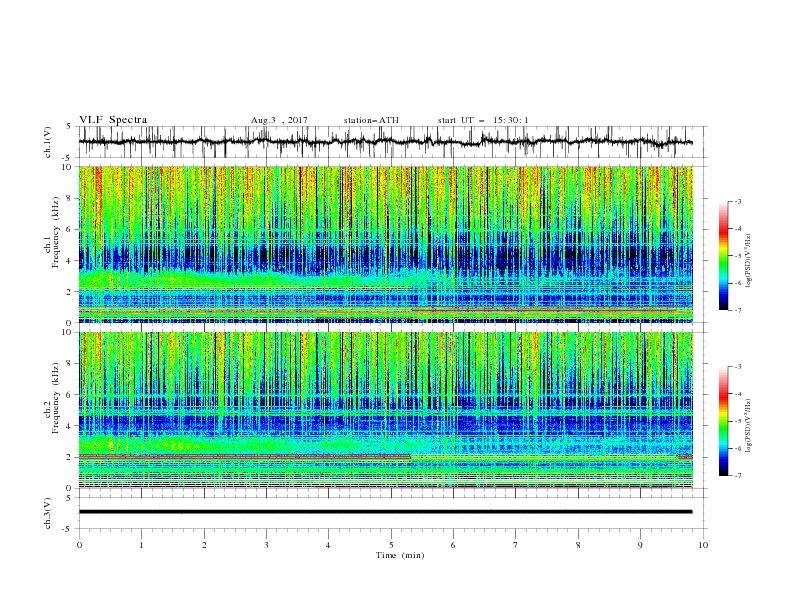This screenshot has width=792, height=612.
Task: Click the "Time (min)" axis label
Action: [x=400, y=555]
